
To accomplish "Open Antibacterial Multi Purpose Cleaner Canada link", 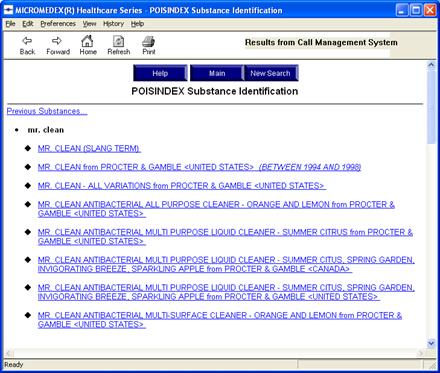I will coord(226,264).
